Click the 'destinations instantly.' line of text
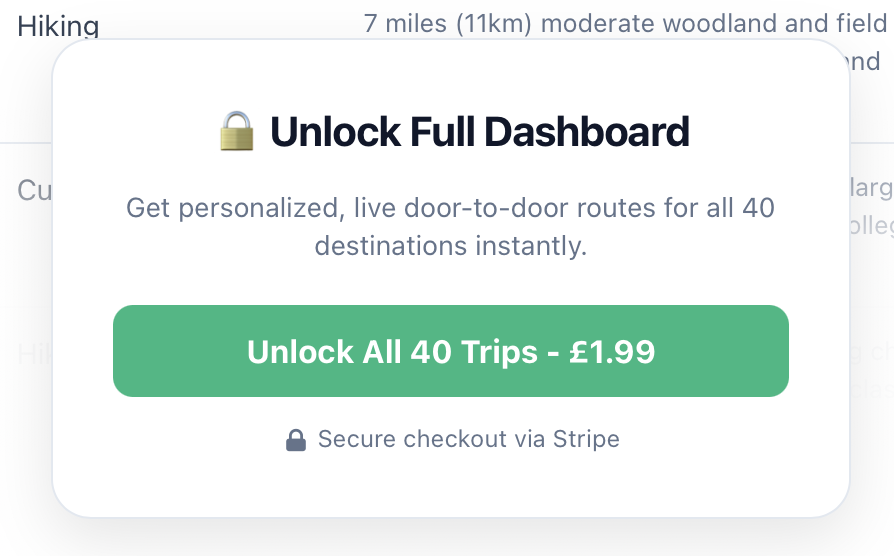 [450, 246]
